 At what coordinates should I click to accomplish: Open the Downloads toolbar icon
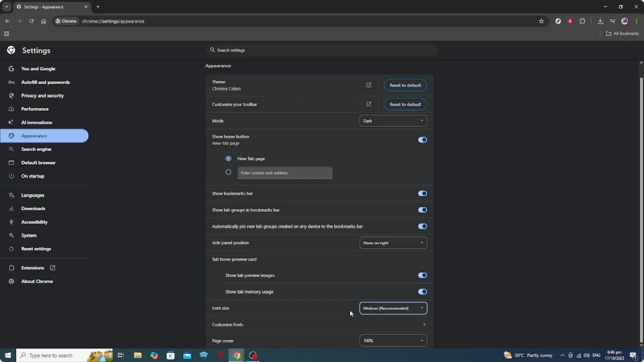pyautogui.click(x=600, y=21)
